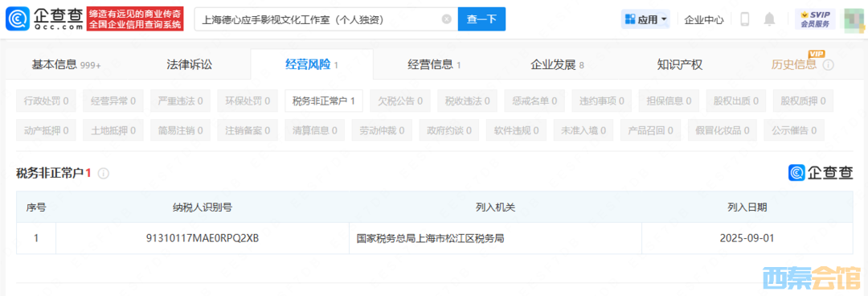868x296 pixels.
Task: Switch to 法律诉讼 tab
Action: click(190, 65)
